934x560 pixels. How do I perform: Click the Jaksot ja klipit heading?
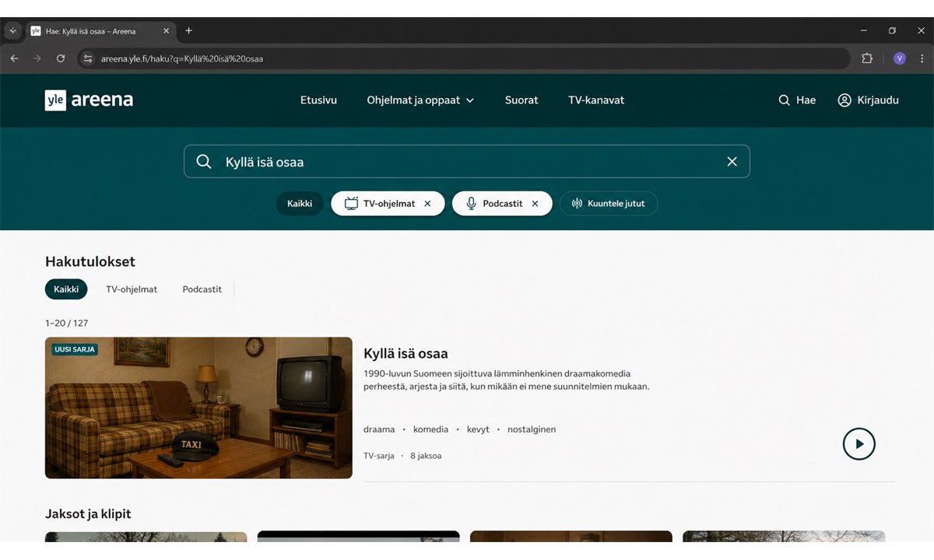click(x=88, y=514)
